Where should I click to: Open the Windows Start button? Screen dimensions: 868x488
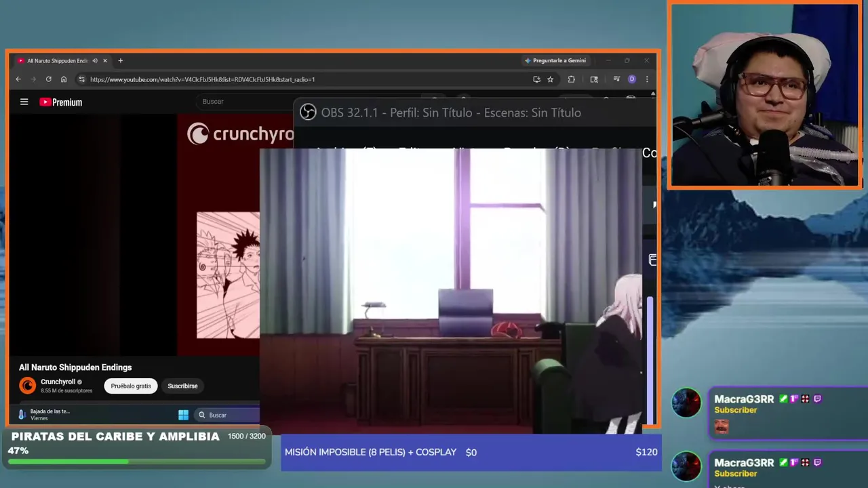(183, 415)
